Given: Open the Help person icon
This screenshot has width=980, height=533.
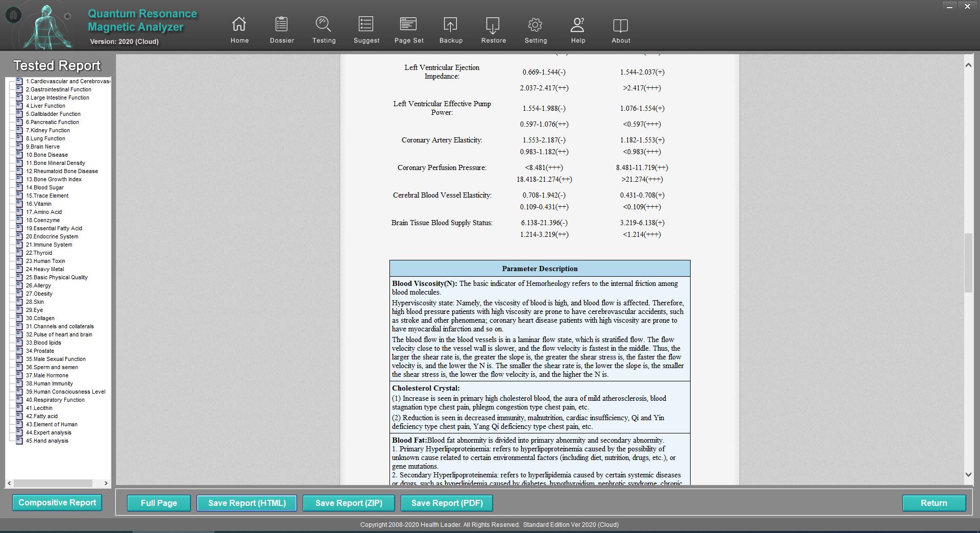Looking at the screenshot, I should click(x=578, y=25).
